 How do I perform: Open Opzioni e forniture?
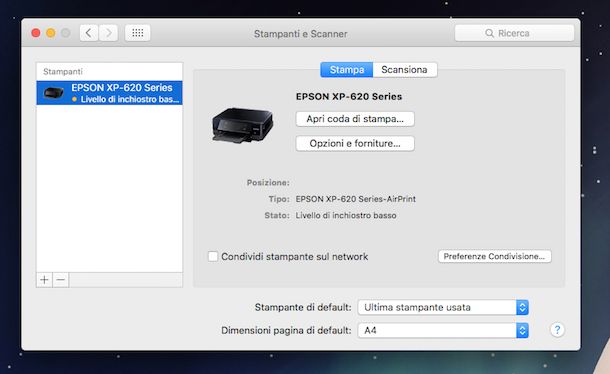point(355,143)
